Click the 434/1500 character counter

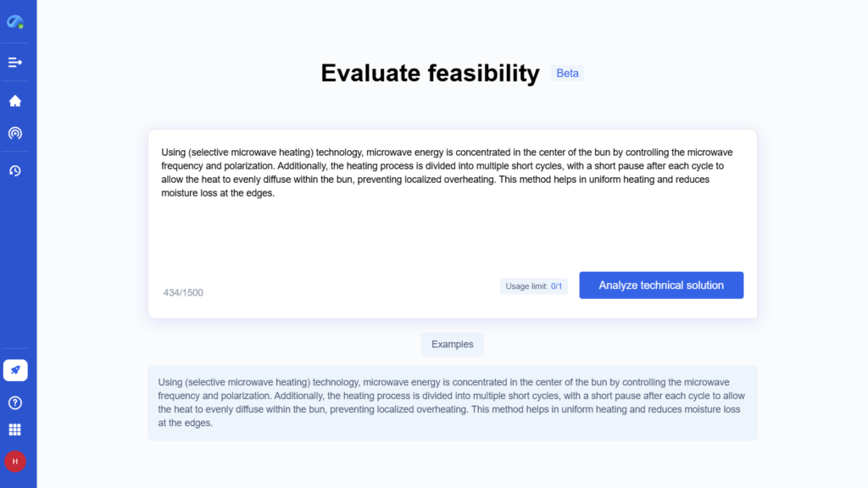point(183,293)
